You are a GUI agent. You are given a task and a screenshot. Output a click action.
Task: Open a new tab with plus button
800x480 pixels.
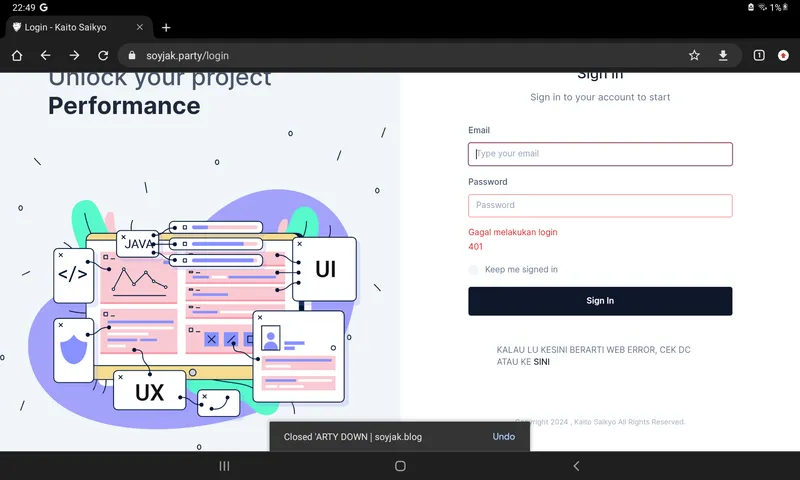(x=166, y=28)
